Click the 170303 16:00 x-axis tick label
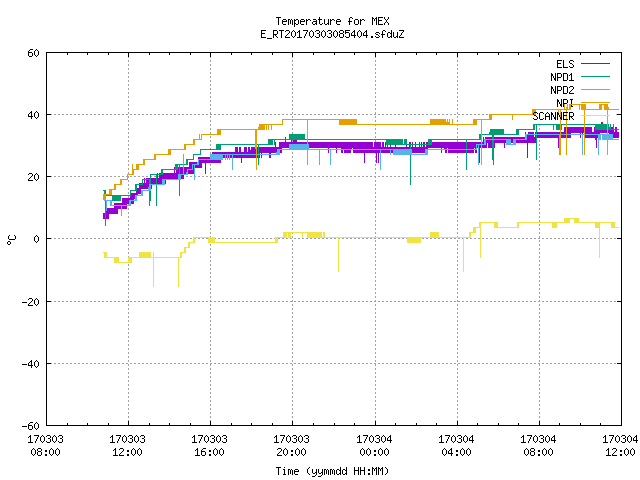Screen dimensions: 640x480 pyautogui.click(x=209, y=445)
